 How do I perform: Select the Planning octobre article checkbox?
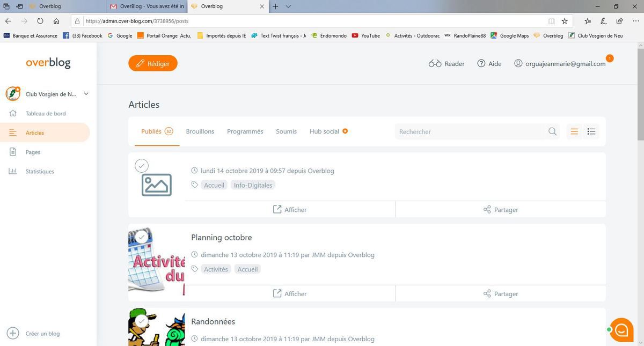point(142,237)
